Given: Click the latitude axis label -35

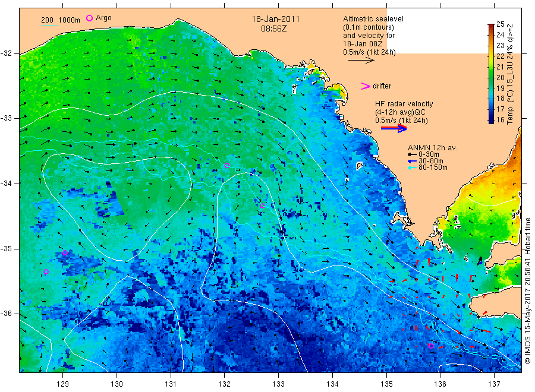Looking at the screenshot, I should point(6,249).
